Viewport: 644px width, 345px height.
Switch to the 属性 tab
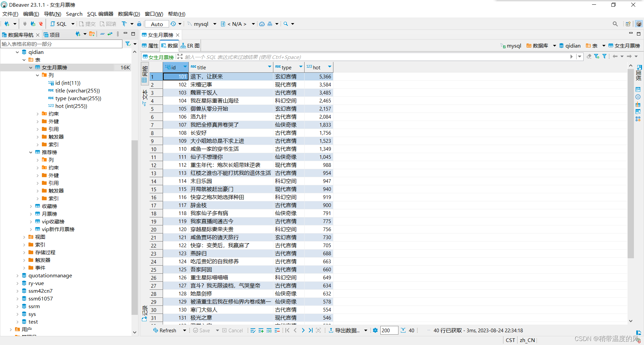click(150, 46)
